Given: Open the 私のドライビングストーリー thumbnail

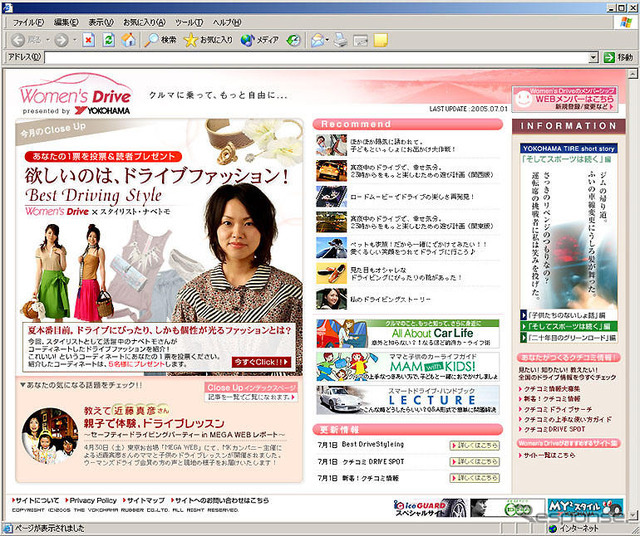Looking at the screenshot, I should point(331,299).
